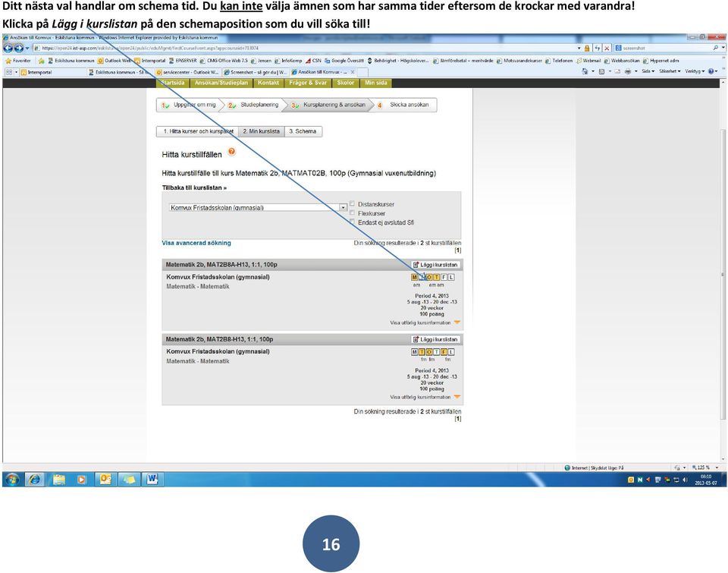Refresh the page using the address bar arrows icon
Image resolution: width=728 pixels, height=573 pixels.
597,48
